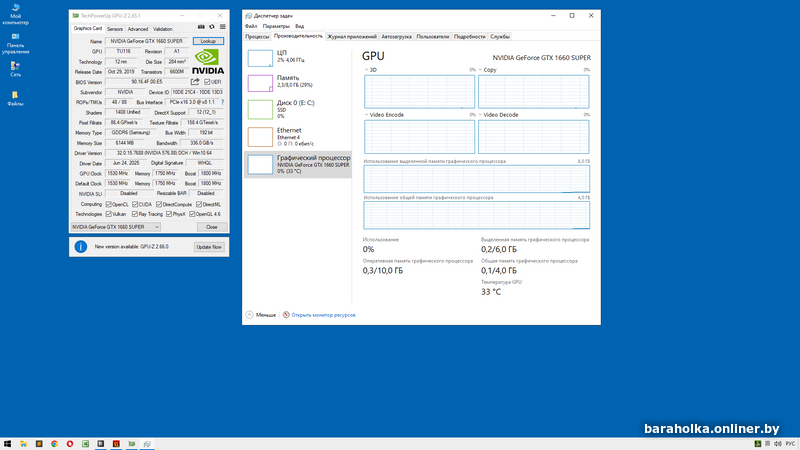The width and height of the screenshot is (800, 450).
Task: Open the Video Encode graph dropdown
Action: (366, 115)
